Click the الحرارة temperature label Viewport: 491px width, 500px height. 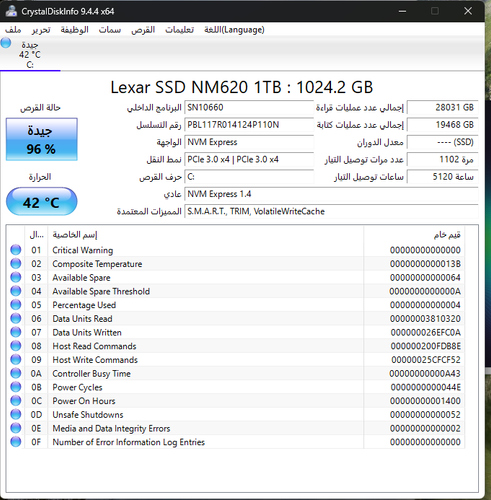click(40, 177)
